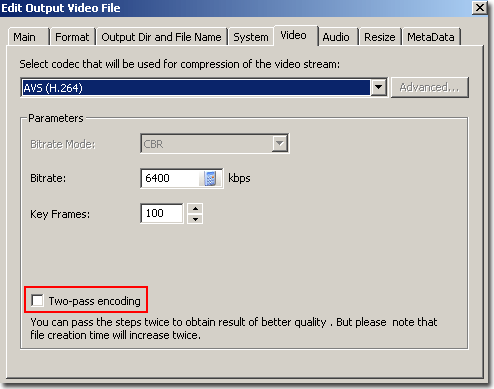
Task: Click the 'Bitrate Mode:' label
Action: point(63,144)
